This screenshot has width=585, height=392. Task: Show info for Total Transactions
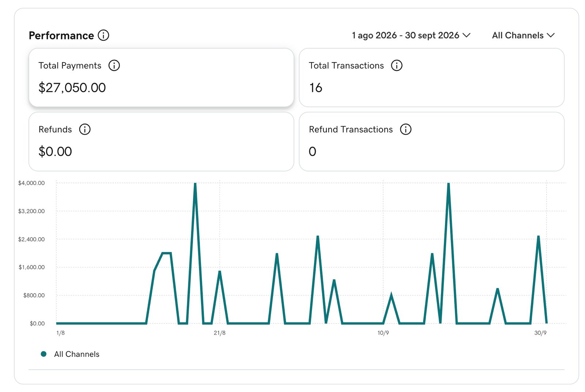tap(397, 65)
